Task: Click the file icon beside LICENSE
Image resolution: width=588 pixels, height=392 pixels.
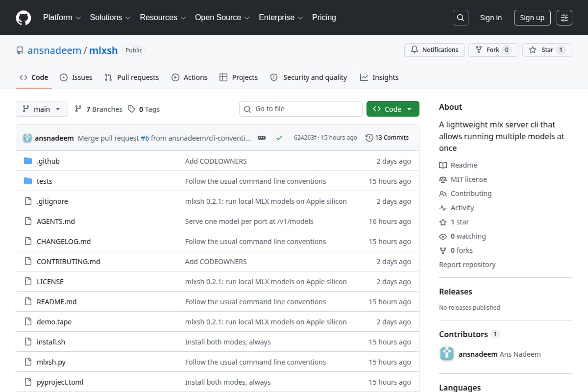Action: click(28, 282)
